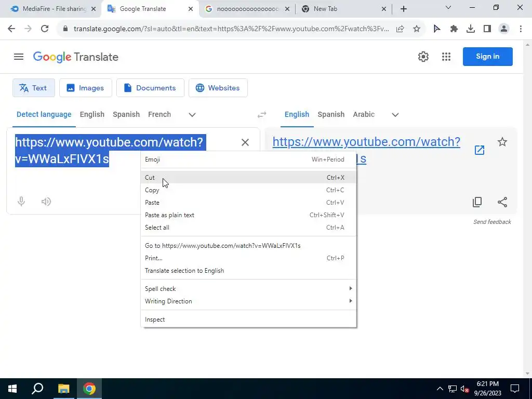Set target language to Spanish

click(x=331, y=115)
